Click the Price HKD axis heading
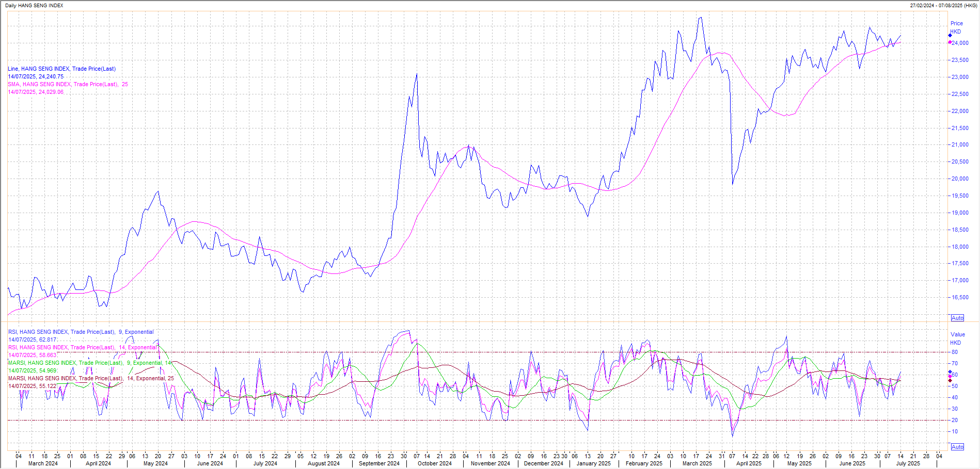 pyautogui.click(x=956, y=27)
